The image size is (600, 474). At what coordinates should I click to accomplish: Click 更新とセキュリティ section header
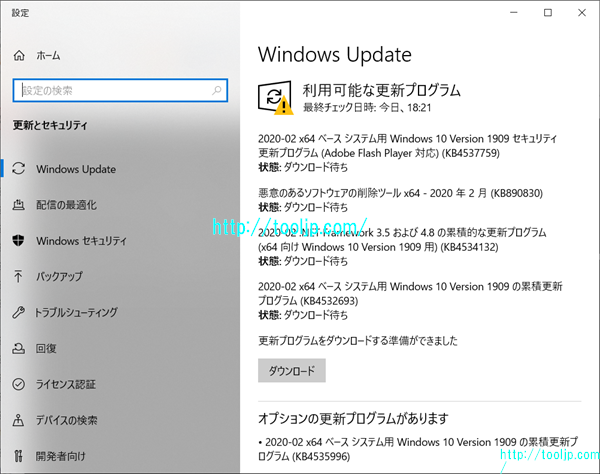pos(50,125)
